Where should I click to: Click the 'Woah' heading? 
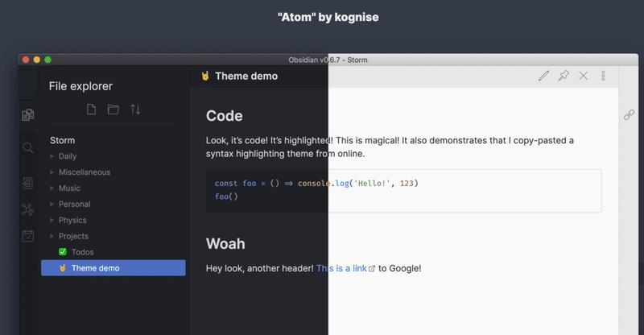pos(225,244)
